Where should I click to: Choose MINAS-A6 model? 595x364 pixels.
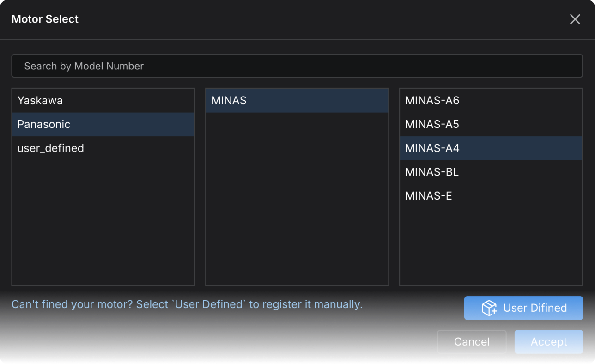pos(491,101)
